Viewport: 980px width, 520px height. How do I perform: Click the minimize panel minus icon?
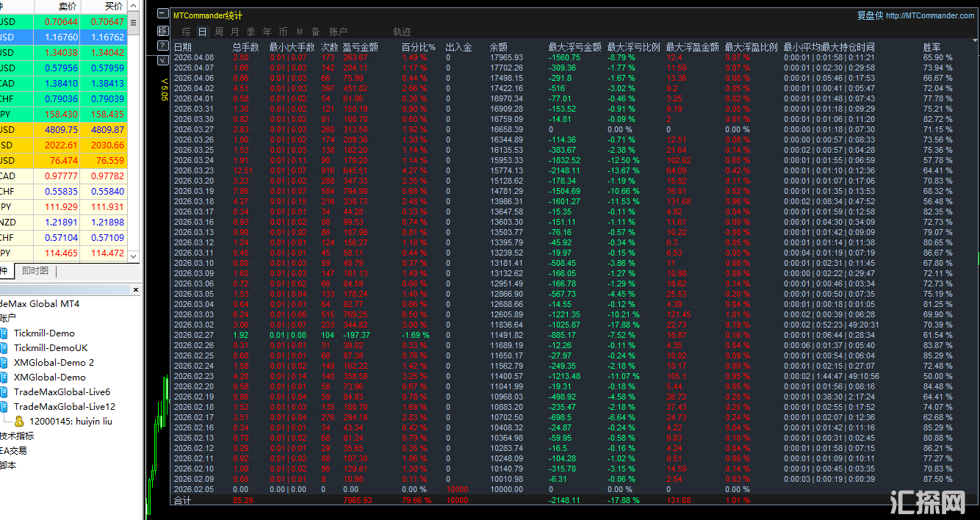162,14
